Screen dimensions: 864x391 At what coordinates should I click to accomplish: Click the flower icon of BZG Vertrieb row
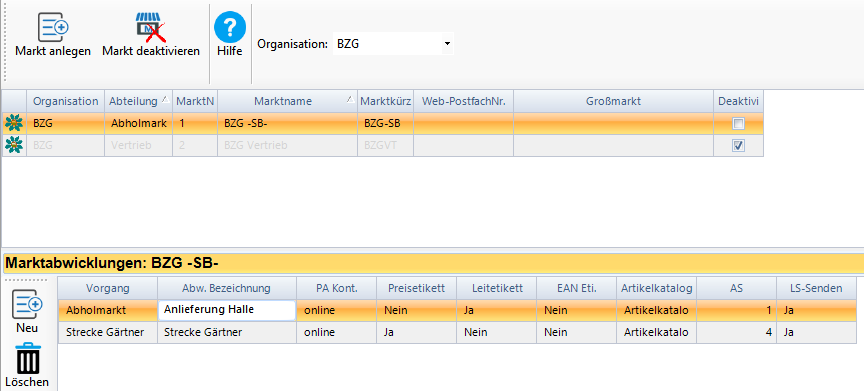coord(13,145)
